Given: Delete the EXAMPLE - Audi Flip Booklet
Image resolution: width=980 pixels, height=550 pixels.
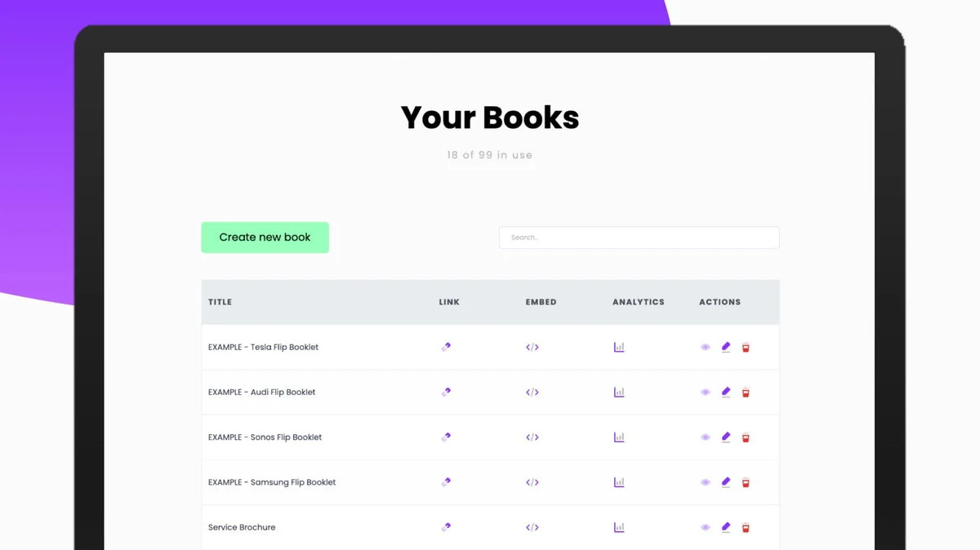Looking at the screenshot, I should click(746, 392).
